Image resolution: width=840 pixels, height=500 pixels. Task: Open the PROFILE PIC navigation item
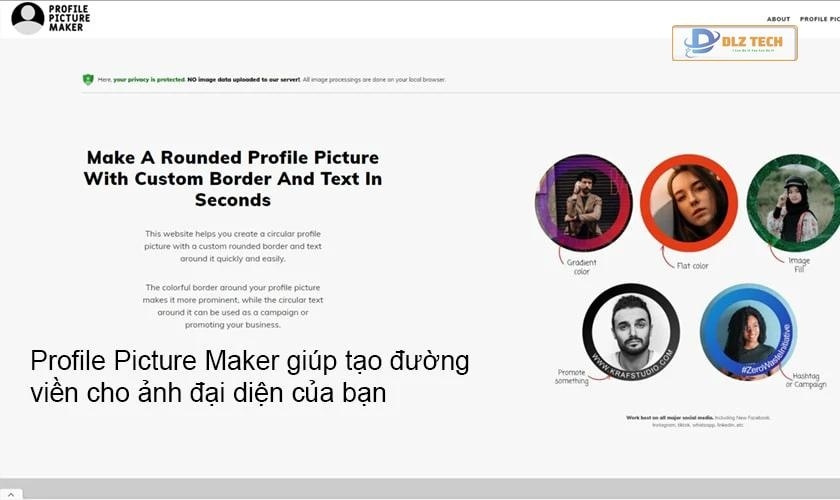click(819, 19)
